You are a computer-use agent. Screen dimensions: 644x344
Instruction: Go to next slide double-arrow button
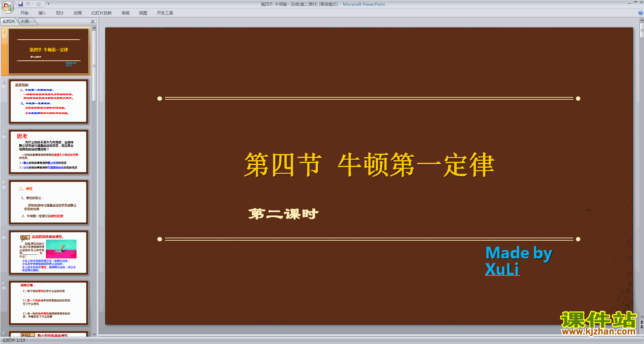(x=642, y=327)
